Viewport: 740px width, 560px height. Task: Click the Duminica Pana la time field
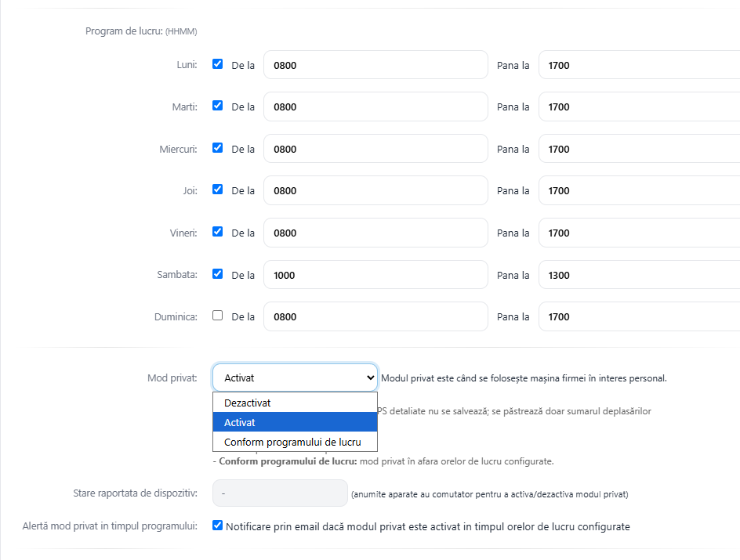pyautogui.click(x=640, y=316)
